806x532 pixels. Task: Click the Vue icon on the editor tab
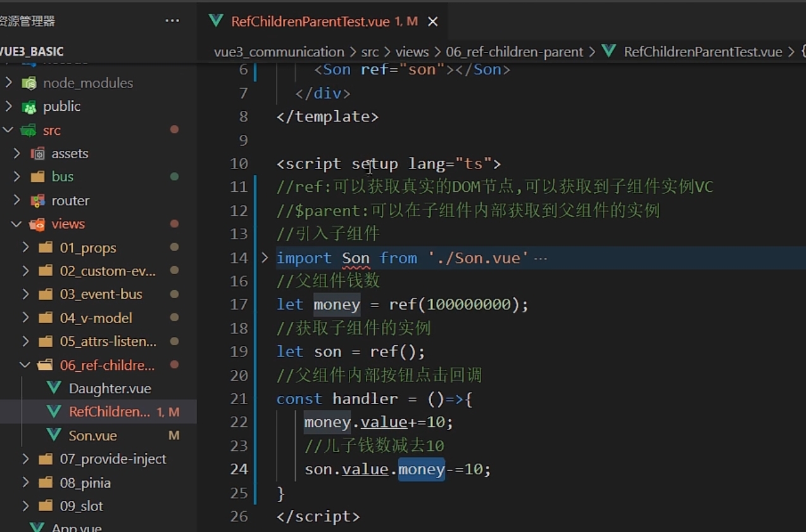216,21
